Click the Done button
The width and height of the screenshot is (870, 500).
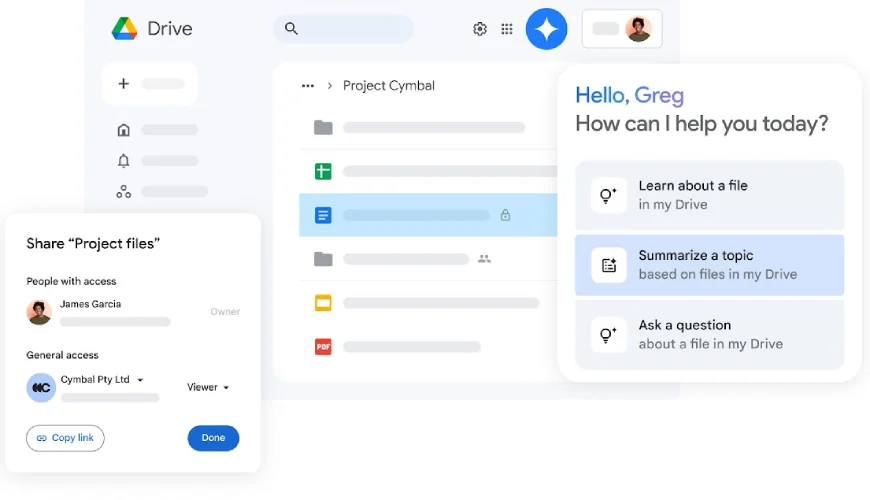point(213,438)
